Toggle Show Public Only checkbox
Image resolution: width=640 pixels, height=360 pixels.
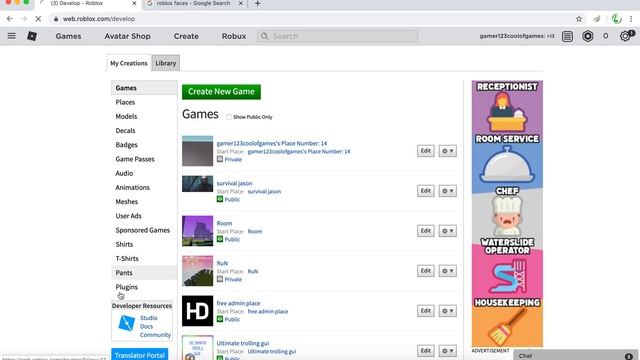229,117
